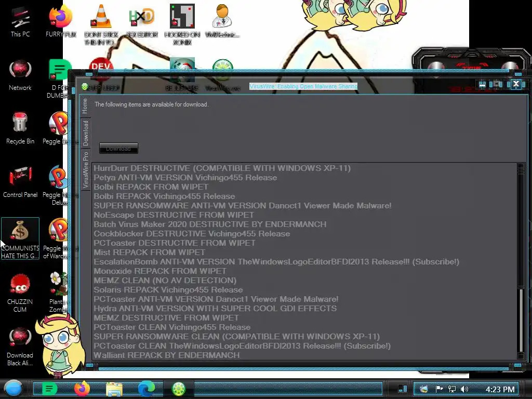
Task: Select PCToaster CLEAN Vichingo455 Release row
Action: (x=304, y=327)
